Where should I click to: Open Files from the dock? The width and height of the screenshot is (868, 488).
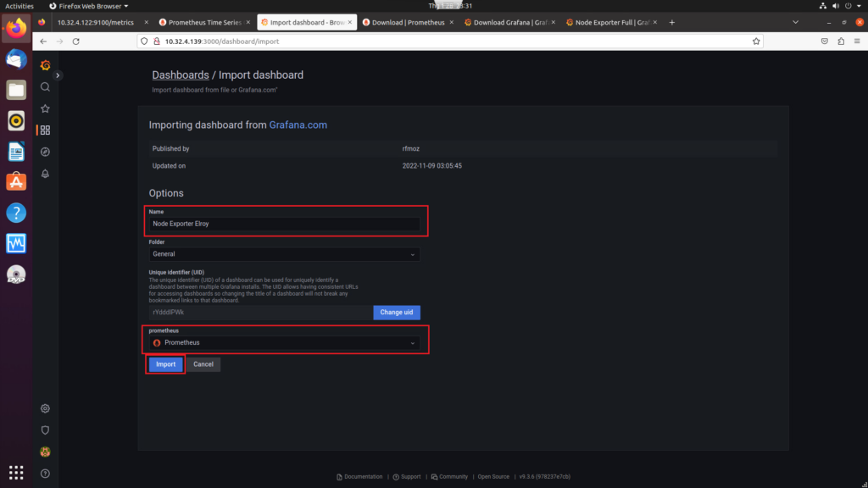pos(16,90)
